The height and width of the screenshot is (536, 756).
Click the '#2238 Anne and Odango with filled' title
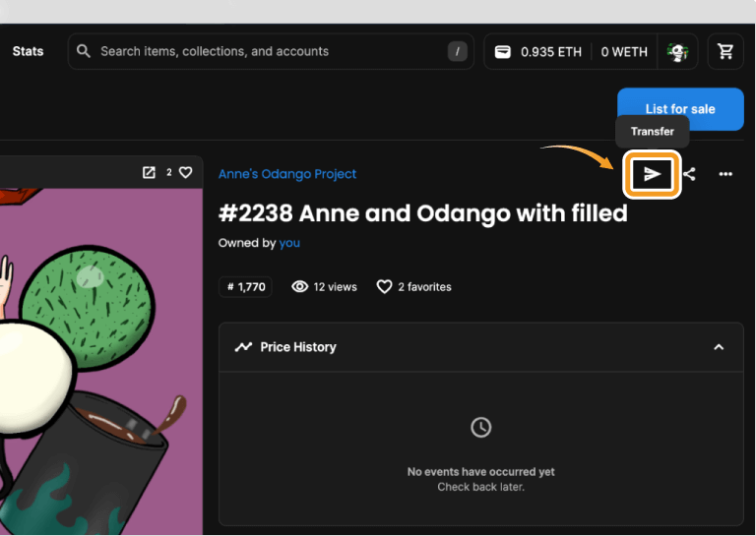coord(423,213)
